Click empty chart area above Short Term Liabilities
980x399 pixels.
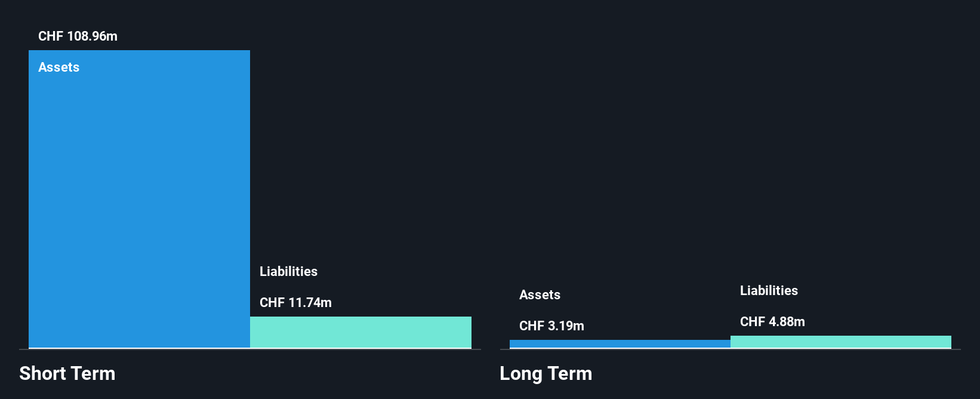[x=360, y=149]
